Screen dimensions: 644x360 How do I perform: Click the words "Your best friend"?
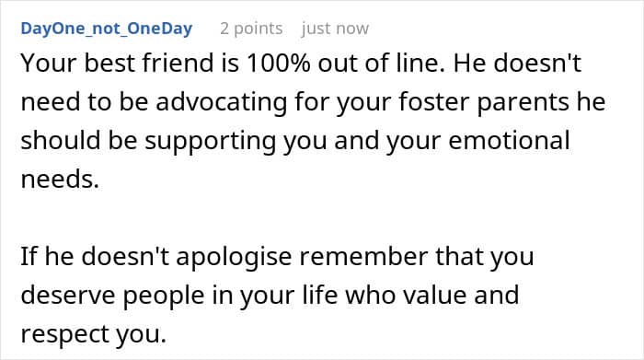tap(118, 64)
